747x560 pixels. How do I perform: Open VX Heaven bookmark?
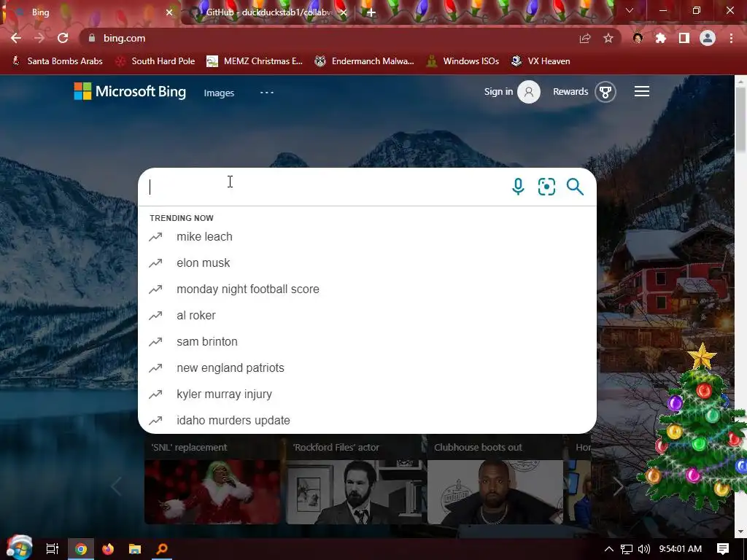tap(541, 61)
